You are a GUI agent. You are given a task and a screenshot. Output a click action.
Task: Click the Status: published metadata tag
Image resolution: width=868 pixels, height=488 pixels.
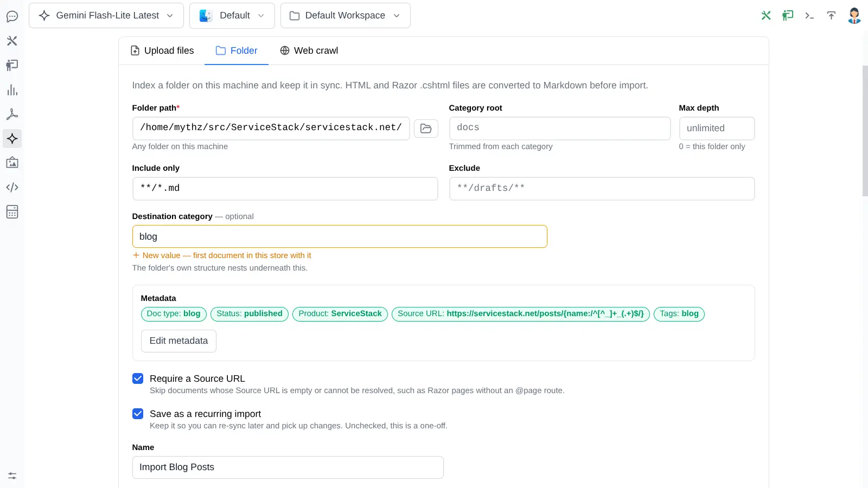250,314
